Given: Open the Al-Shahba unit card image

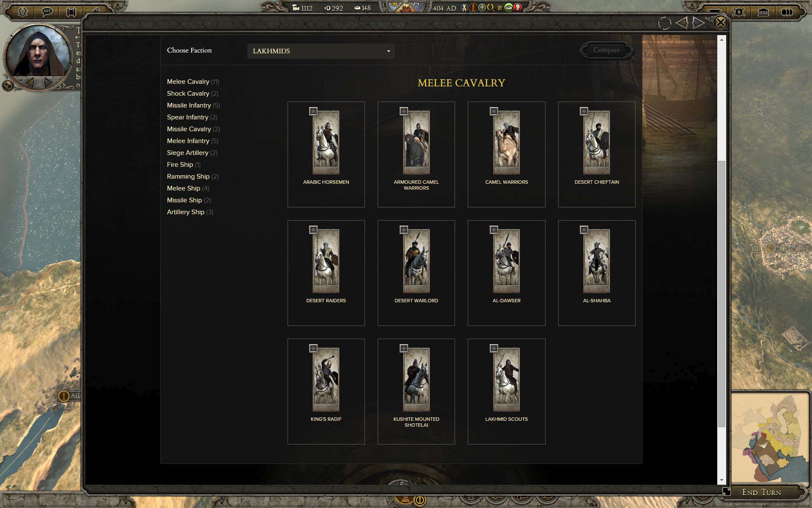Looking at the screenshot, I should pos(597,261).
